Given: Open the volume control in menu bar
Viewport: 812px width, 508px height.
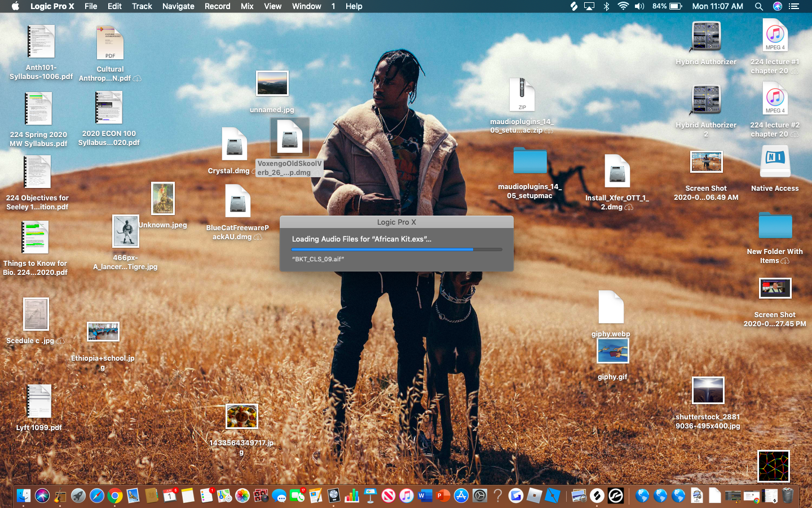Looking at the screenshot, I should point(639,6).
